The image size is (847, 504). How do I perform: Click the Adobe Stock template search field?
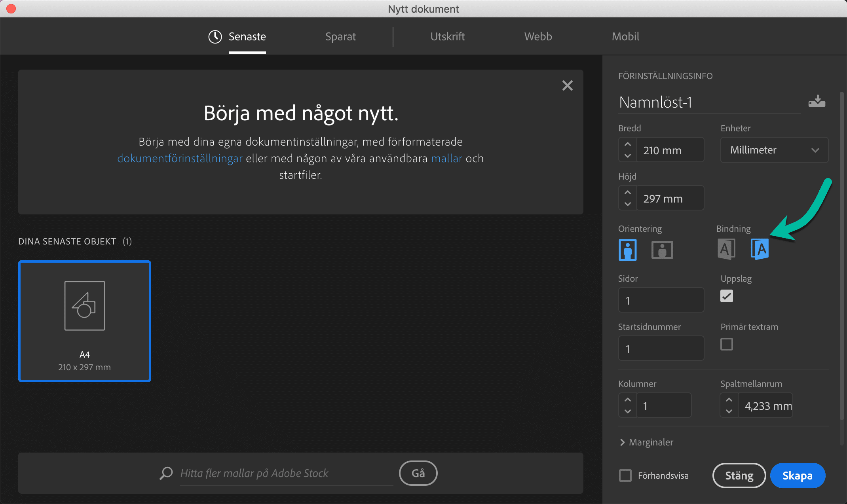(x=287, y=473)
